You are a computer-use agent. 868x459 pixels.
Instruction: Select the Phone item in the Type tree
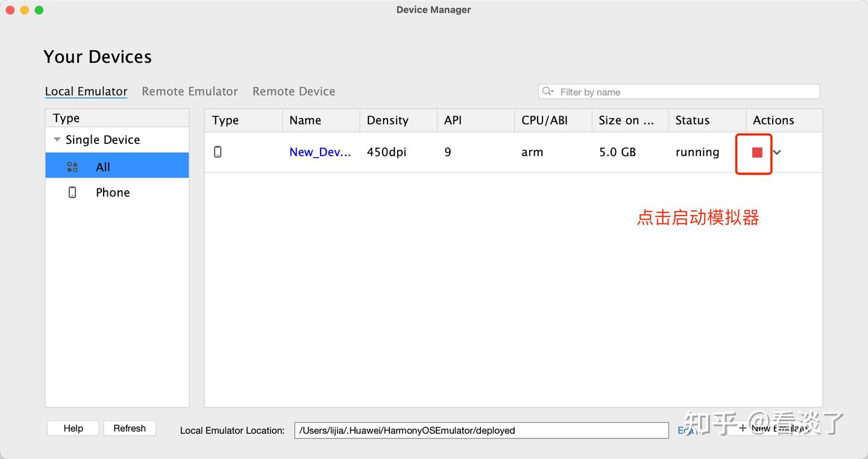pyautogui.click(x=112, y=192)
